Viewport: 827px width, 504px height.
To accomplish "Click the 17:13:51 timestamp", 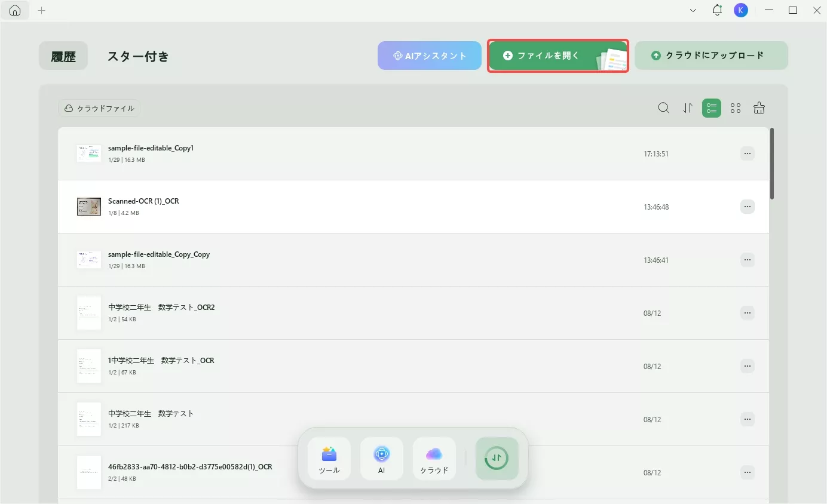I will tap(656, 154).
